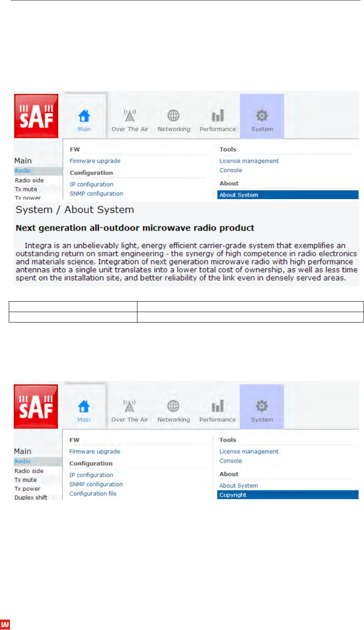The width and height of the screenshot is (364, 630).
Task: Open the System gear icon in the lower screenshot
Action: pyautogui.click(x=262, y=406)
